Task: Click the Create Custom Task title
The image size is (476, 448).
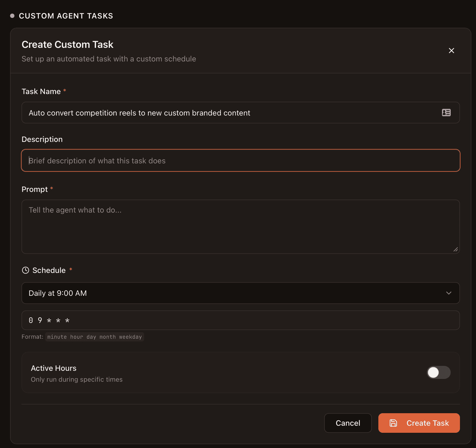Action: coord(67,45)
